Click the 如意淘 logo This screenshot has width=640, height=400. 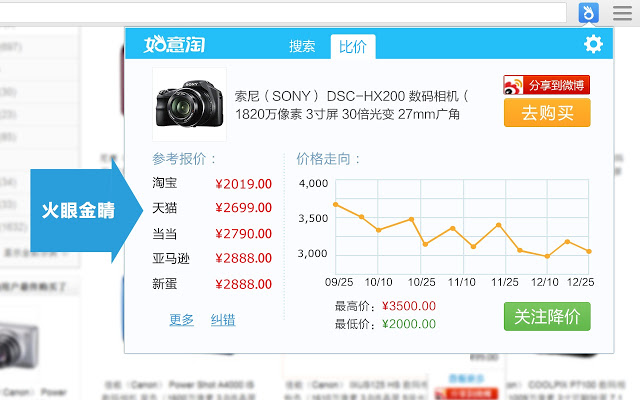174,44
